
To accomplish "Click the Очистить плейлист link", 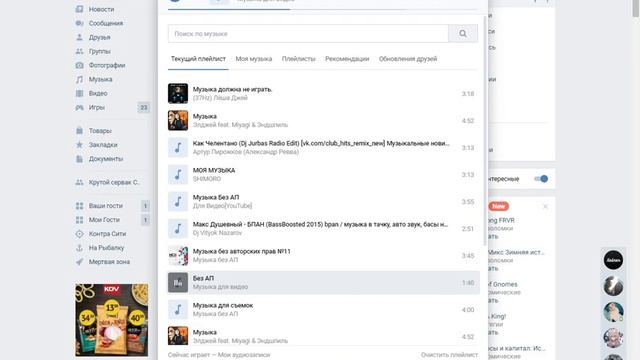I will (449, 355).
